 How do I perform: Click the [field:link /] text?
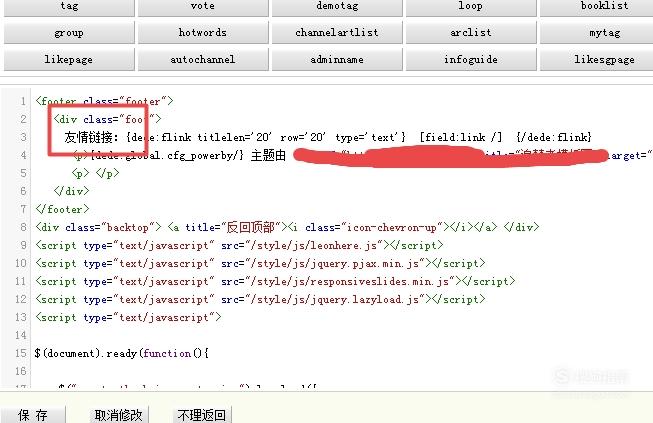(461, 137)
